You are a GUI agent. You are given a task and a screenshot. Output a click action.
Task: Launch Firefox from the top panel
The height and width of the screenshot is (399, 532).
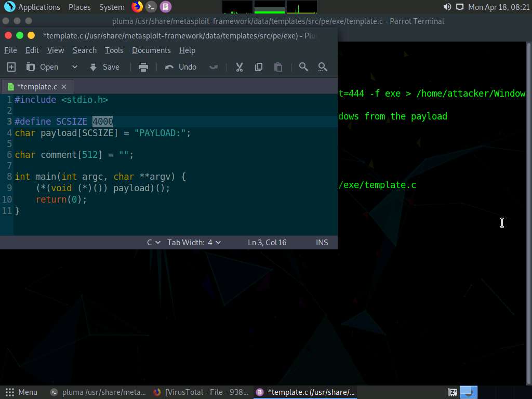click(x=137, y=7)
